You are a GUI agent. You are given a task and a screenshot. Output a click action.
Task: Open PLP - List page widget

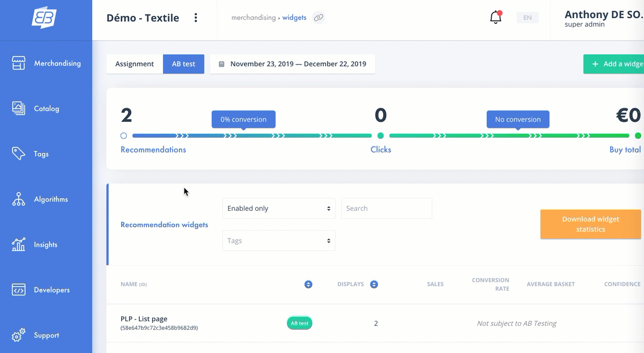[x=144, y=319]
